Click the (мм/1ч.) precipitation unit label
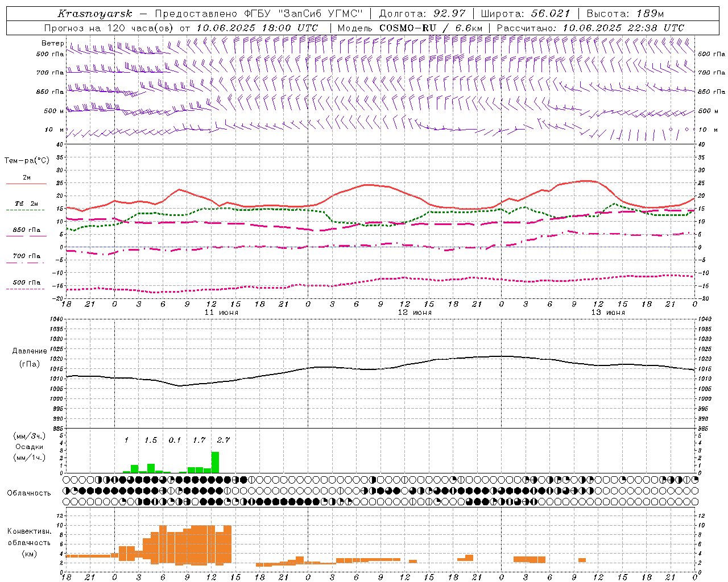The image size is (728, 582). (30, 458)
